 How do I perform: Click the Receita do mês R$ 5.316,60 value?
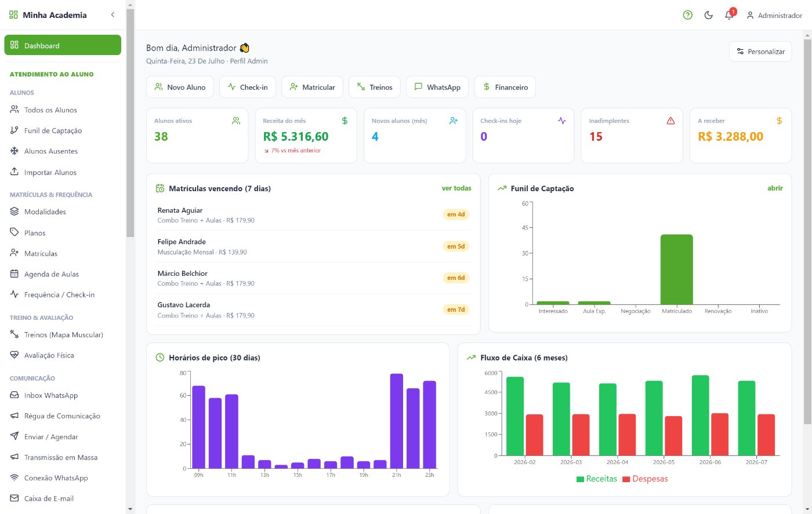[296, 137]
